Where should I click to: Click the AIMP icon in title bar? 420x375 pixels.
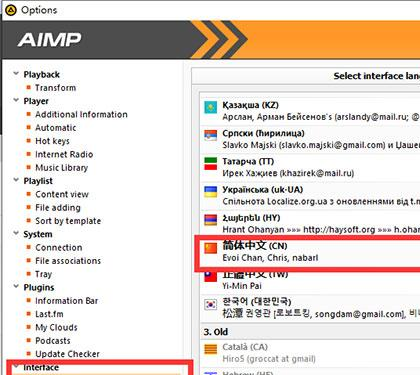click(11, 10)
